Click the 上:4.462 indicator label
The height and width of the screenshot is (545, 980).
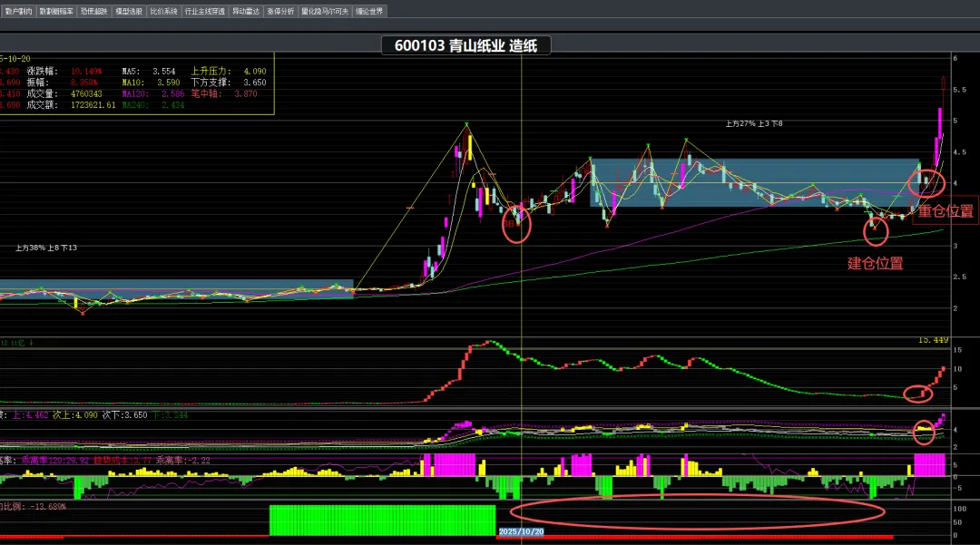tap(30, 415)
